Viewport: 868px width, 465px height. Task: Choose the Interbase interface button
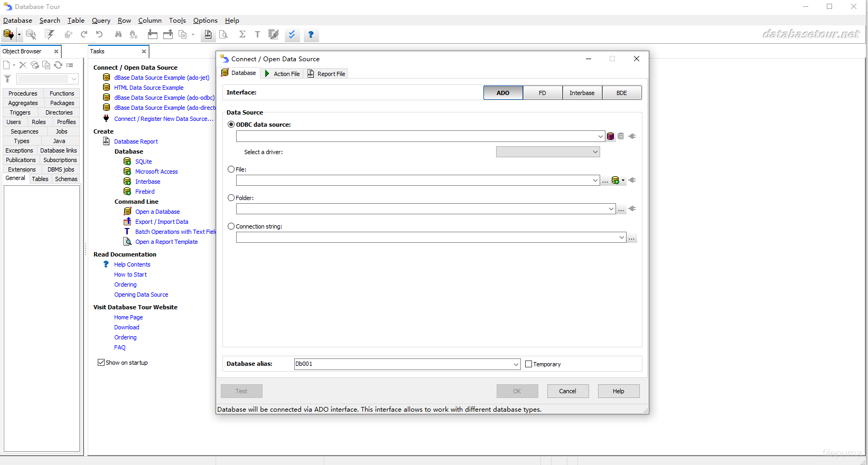pyautogui.click(x=582, y=93)
